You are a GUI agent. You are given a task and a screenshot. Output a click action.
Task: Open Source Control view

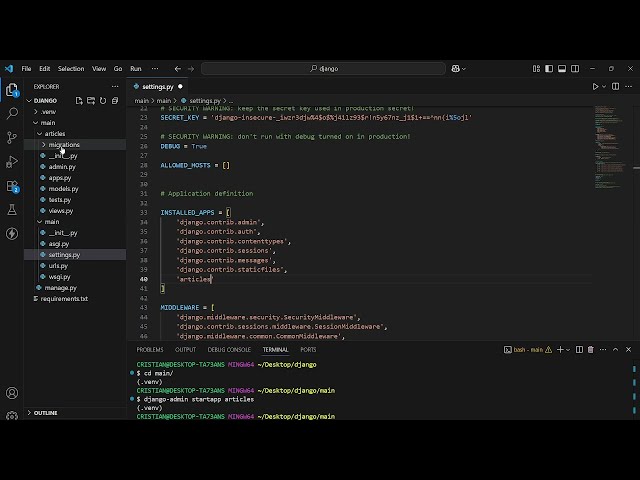click(12, 137)
